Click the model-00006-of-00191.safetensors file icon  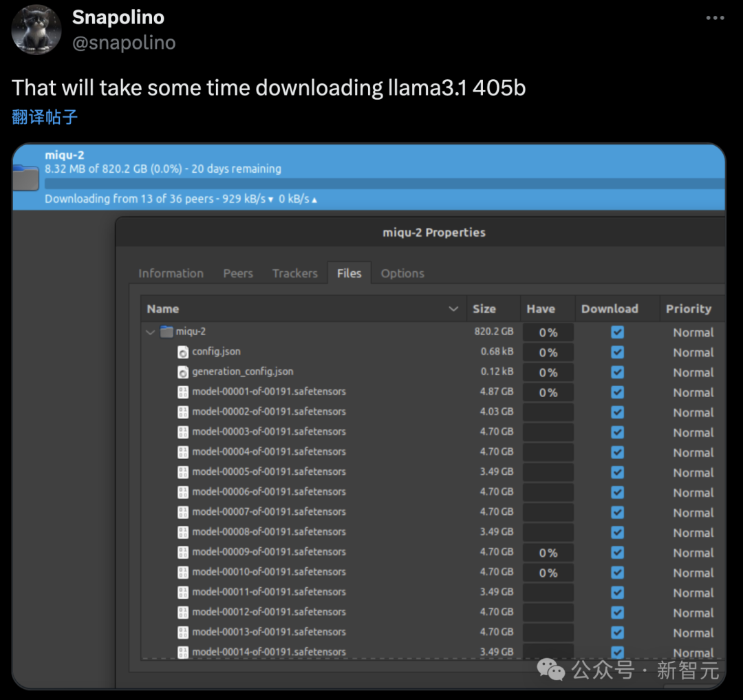click(183, 492)
